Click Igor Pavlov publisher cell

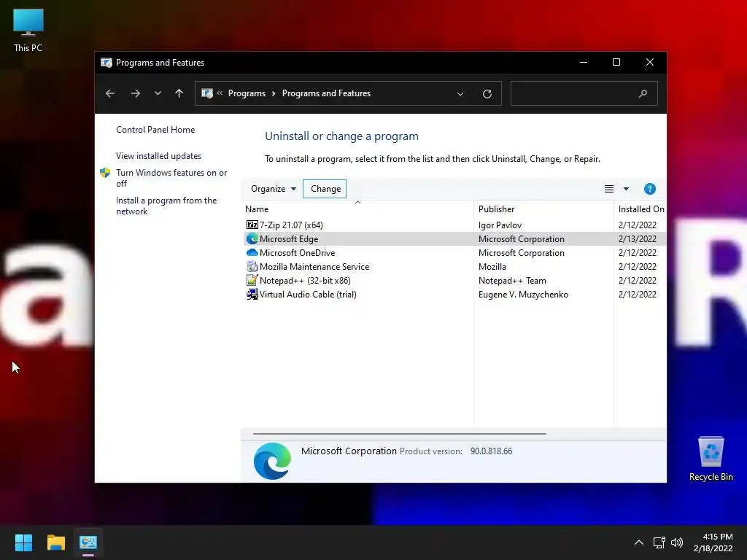(500, 225)
